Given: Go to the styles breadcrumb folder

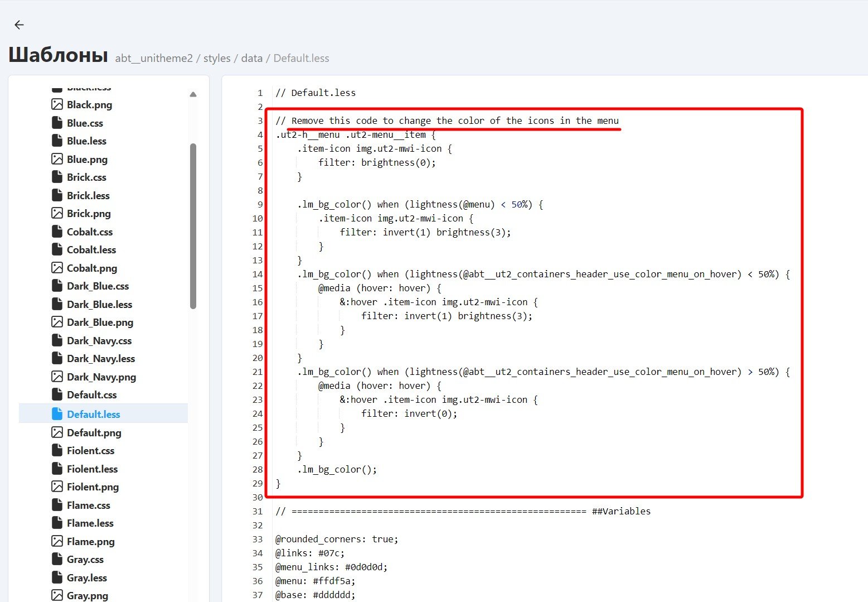Looking at the screenshot, I should click(x=217, y=59).
